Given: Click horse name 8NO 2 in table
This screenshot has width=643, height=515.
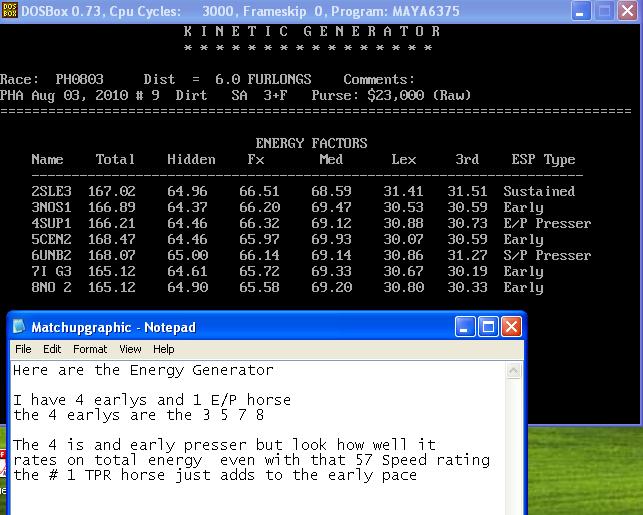Looking at the screenshot, I should pos(51,287).
